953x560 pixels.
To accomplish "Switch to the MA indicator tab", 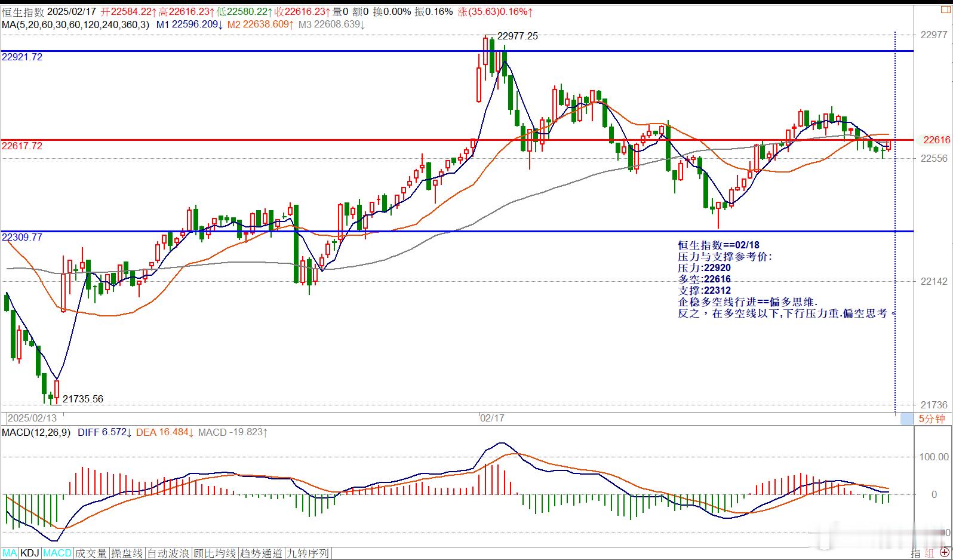I will pos(11,553).
